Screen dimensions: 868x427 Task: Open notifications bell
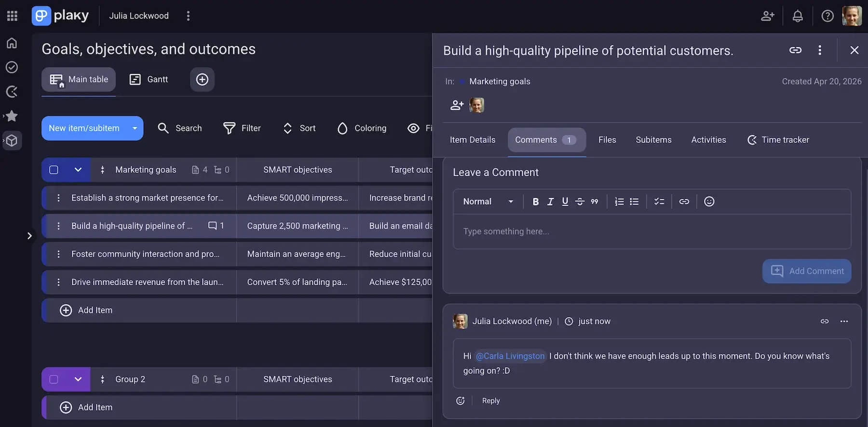pyautogui.click(x=798, y=16)
